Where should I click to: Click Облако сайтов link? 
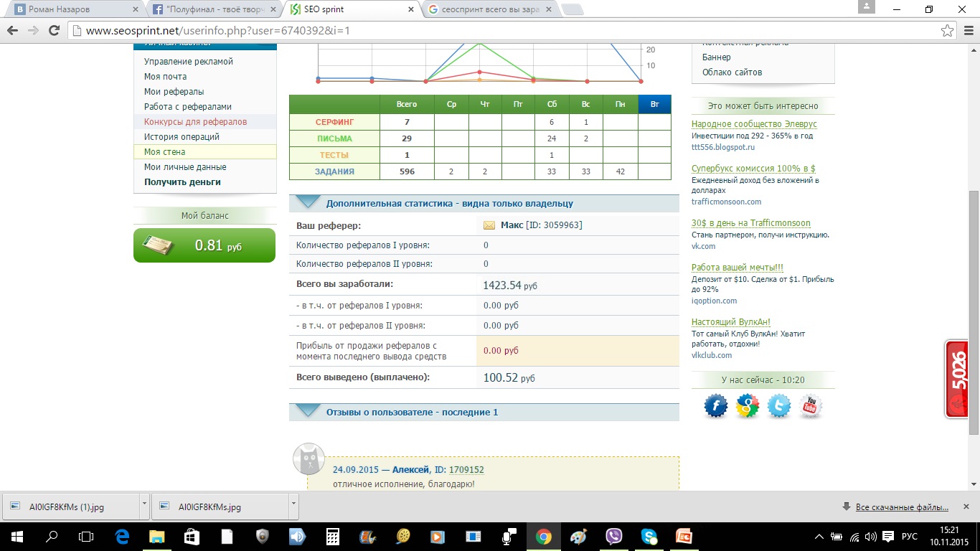(732, 72)
